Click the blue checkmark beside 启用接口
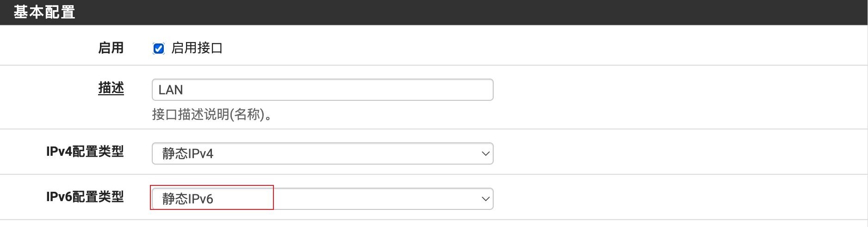The image size is (868, 227). 159,49
